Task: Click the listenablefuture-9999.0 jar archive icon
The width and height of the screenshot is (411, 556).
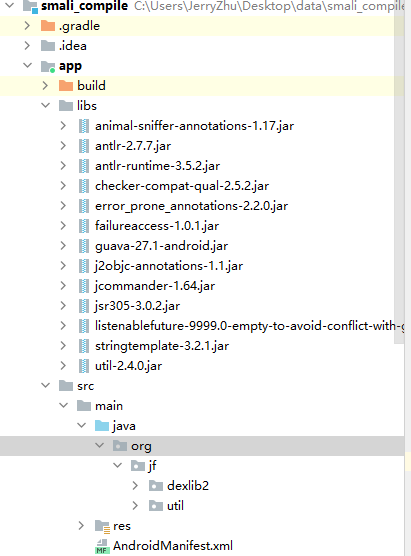Action: pos(84,326)
